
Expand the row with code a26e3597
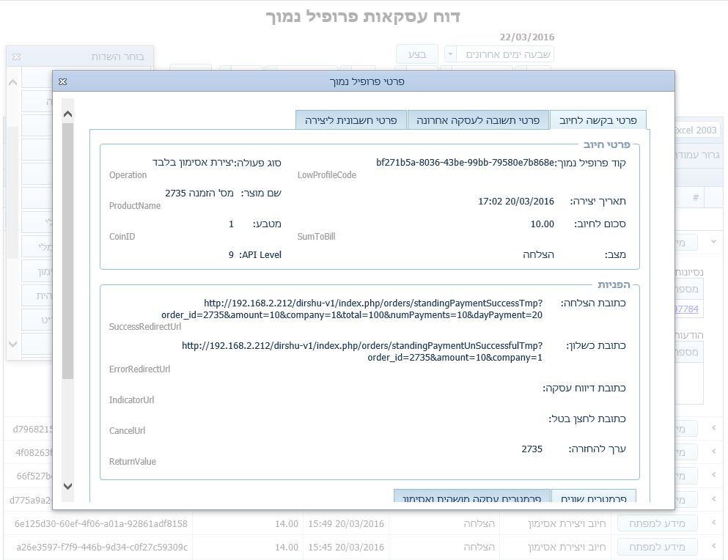tap(713, 547)
